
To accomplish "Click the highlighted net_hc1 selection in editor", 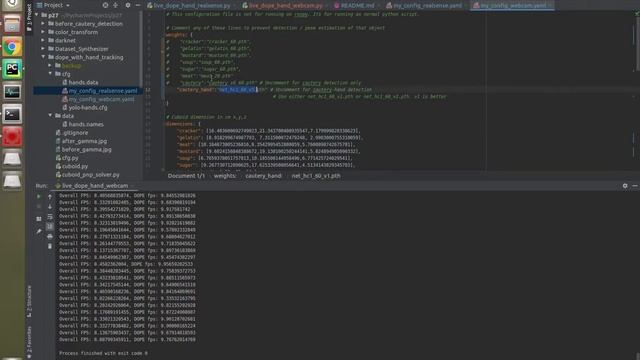I will click(237, 89).
